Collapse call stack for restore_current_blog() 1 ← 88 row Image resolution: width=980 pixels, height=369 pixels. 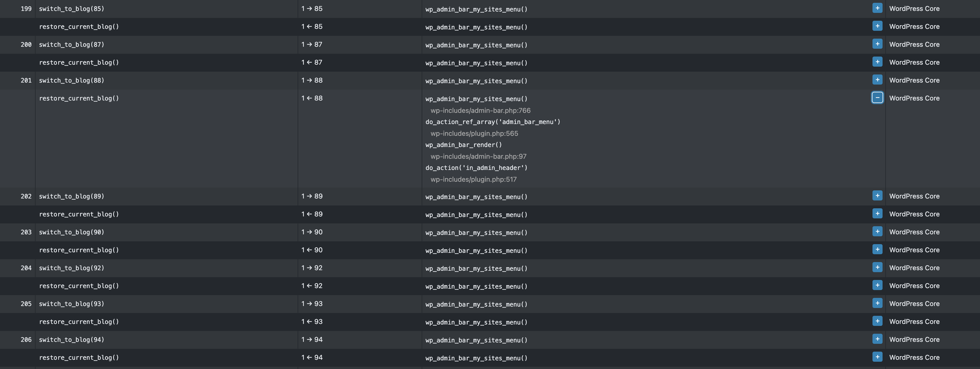pyautogui.click(x=877, y=97)
